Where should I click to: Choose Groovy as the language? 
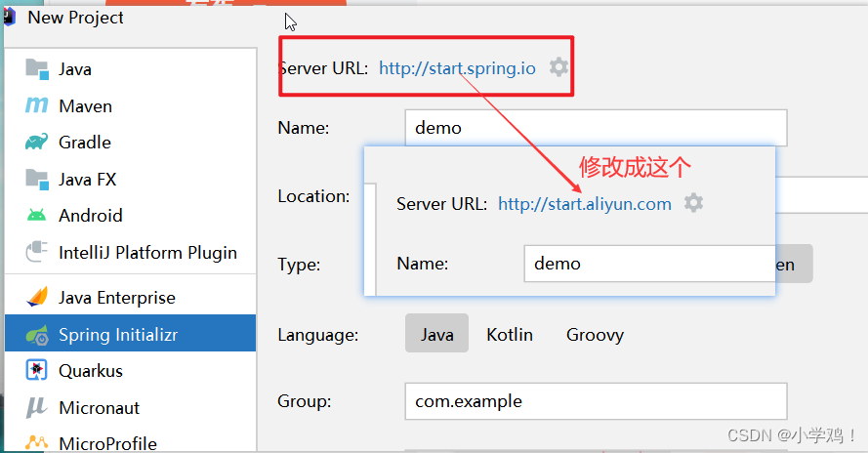coord(595,335)
